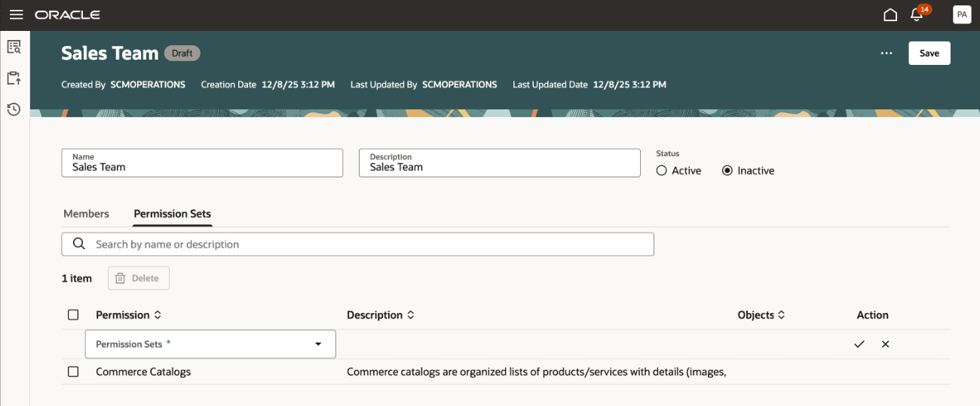Image resolution: width=980 pixels, height=406 pixels.
Task: Open the notifications bell
Action: 917,15
